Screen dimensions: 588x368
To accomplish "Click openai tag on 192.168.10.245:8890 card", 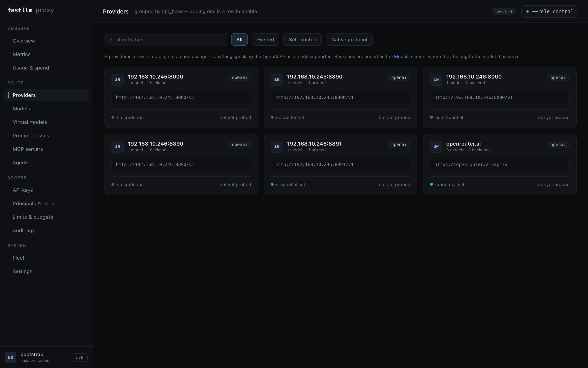I will 399,77.
